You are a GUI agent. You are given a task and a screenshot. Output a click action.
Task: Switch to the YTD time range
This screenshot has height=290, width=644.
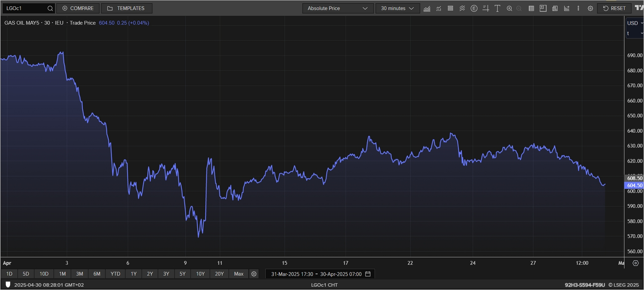pos(115,274)
